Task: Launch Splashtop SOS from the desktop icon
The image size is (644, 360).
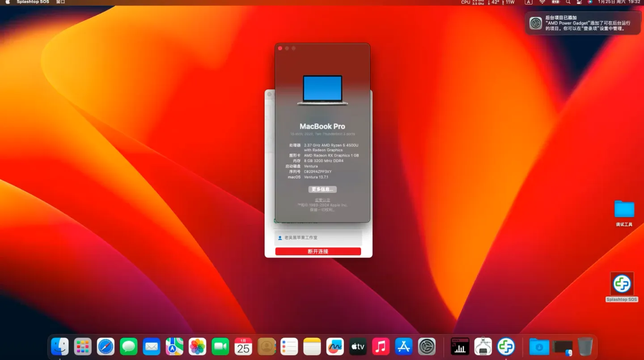Action: pyautogui.click(x=622, y=283)
